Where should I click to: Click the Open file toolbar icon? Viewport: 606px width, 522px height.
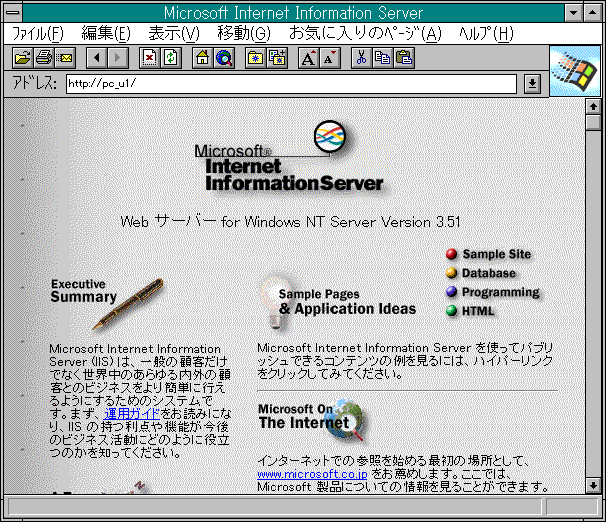22,58
